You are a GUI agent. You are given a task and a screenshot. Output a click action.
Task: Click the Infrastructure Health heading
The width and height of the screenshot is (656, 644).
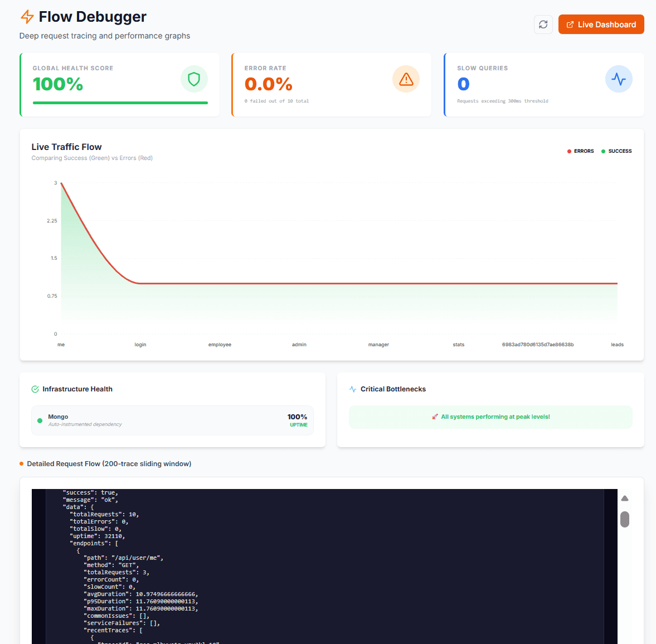[x=77, y=389]
